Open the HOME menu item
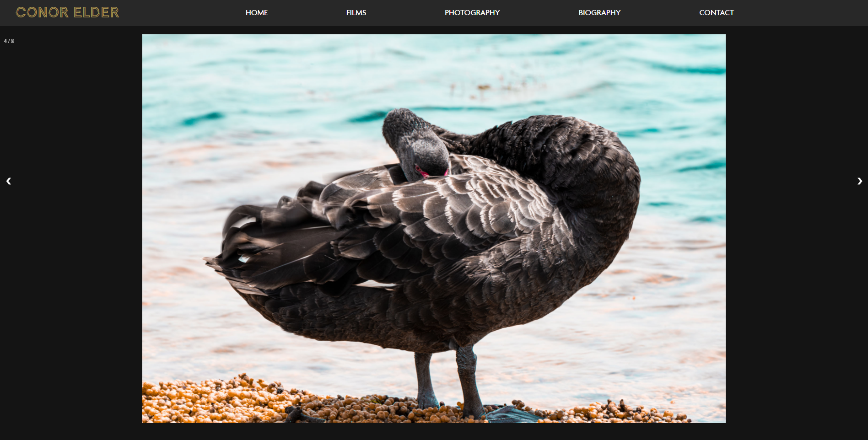The image size is (868, 440). (257, 13)
